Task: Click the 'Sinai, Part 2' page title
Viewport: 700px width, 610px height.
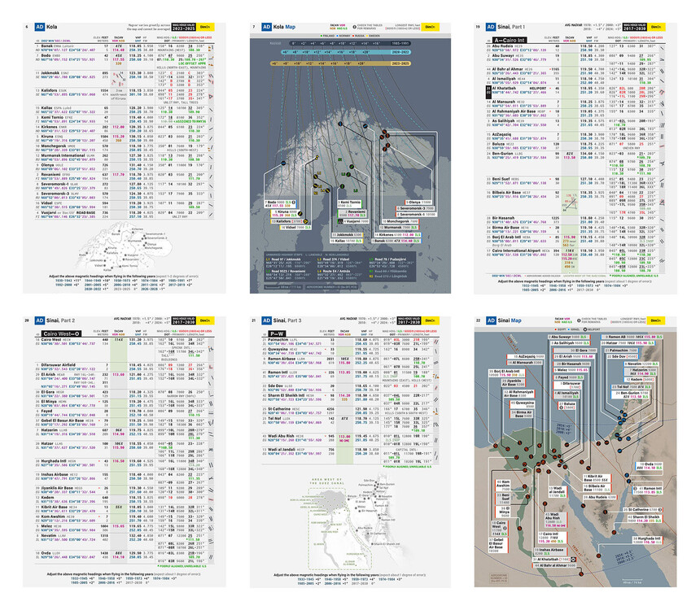Action: click(61, 320)
